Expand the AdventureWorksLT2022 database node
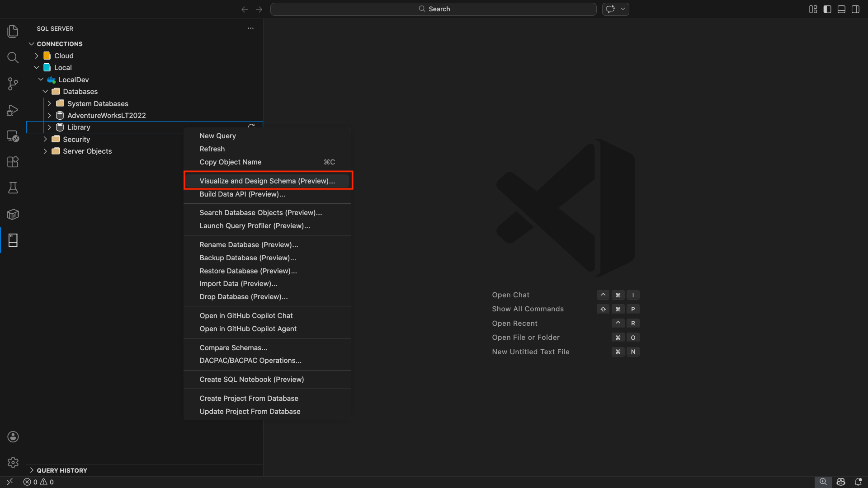The width and height of the screenshot is (868, 488). pos(49,115)
